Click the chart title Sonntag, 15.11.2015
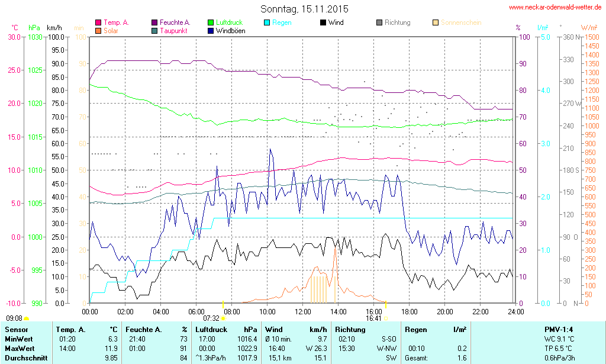The width and height of the screenshot is (606, 364). click(304, 9)
